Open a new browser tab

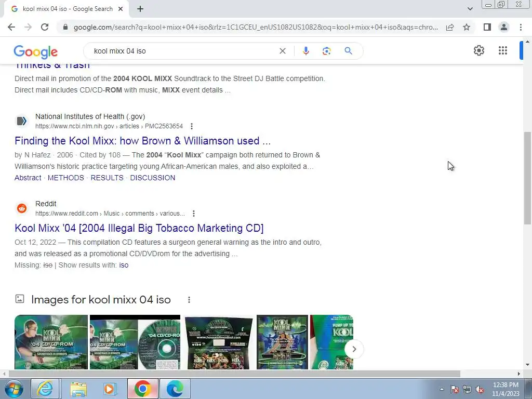pyautogui.click(x=140, y=9)
